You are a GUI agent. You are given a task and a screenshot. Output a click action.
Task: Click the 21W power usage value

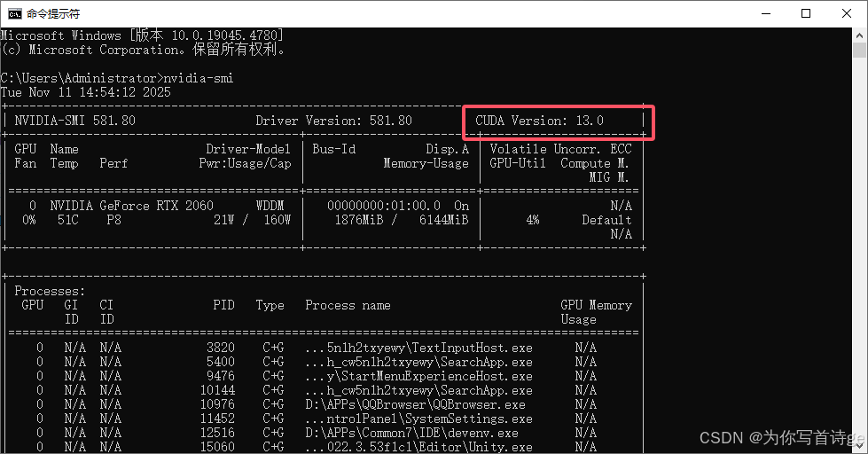tap(224, 221)
